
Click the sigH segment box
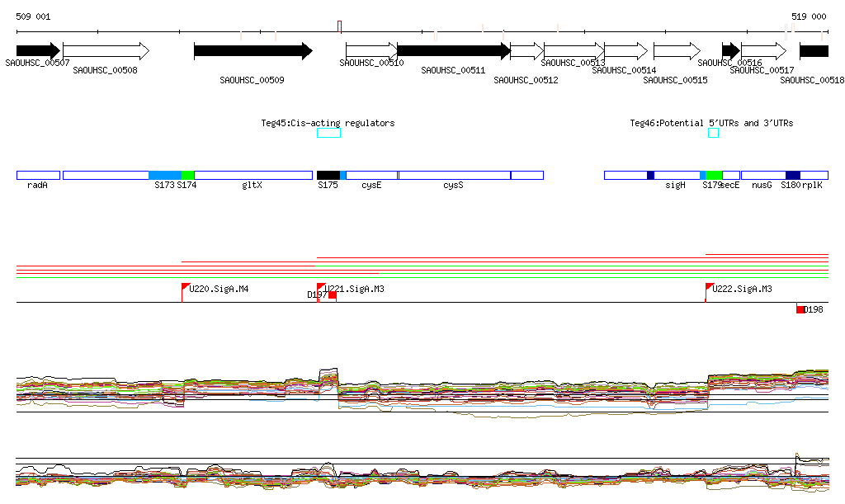point(677,175)
